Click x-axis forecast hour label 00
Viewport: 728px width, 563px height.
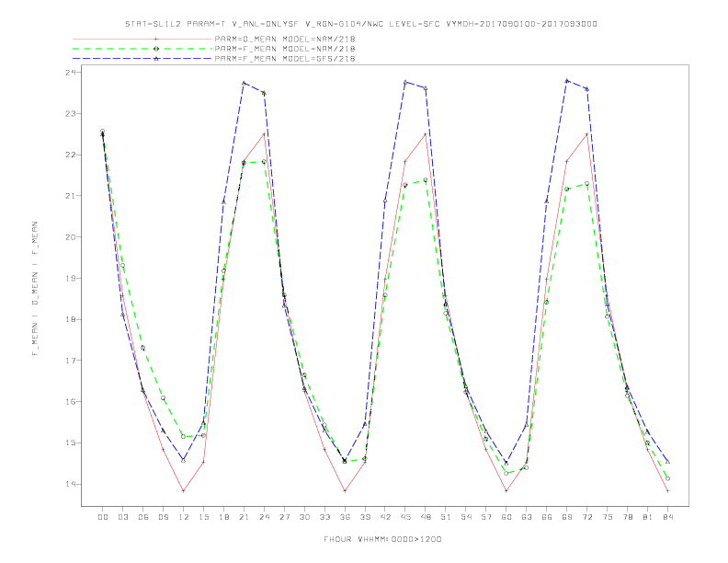(x=103, y=517)
